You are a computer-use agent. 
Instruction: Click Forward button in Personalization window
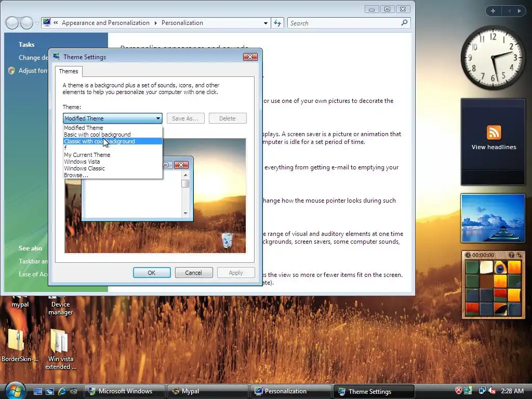[26, 23]
